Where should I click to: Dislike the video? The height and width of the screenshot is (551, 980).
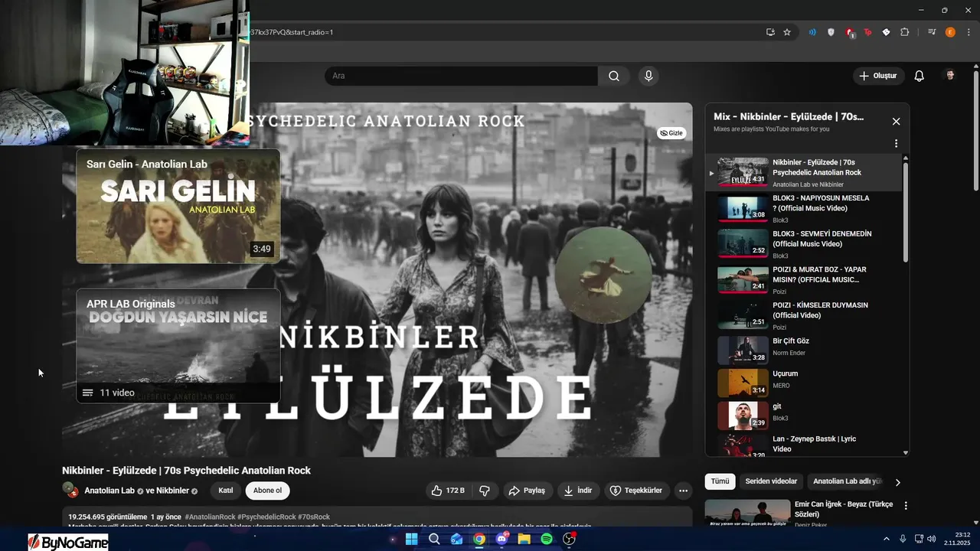[485, 491]
